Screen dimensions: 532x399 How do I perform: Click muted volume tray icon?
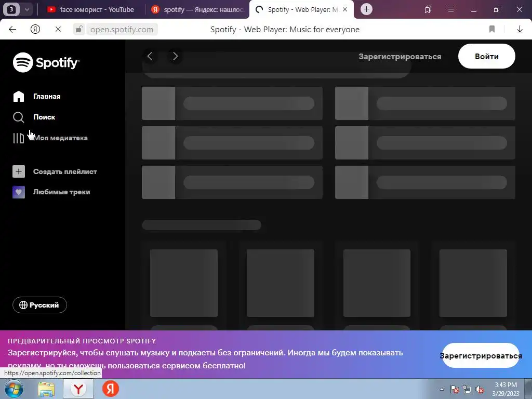pyautogui.click(x=480, y=390)
